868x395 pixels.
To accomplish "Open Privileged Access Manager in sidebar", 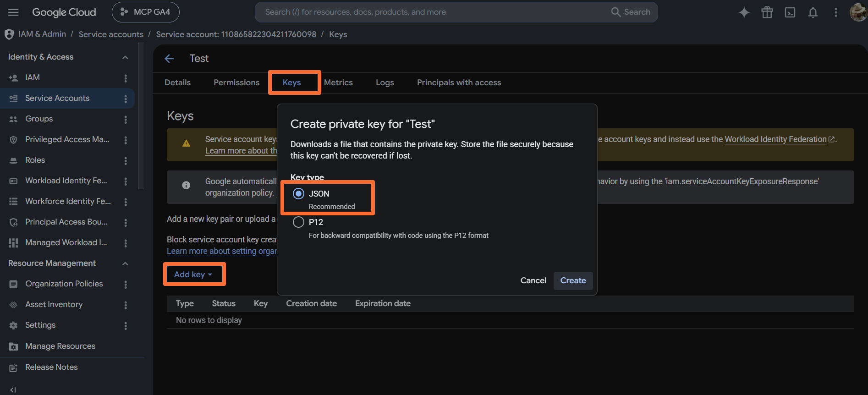I will click(x=67, y=140).
